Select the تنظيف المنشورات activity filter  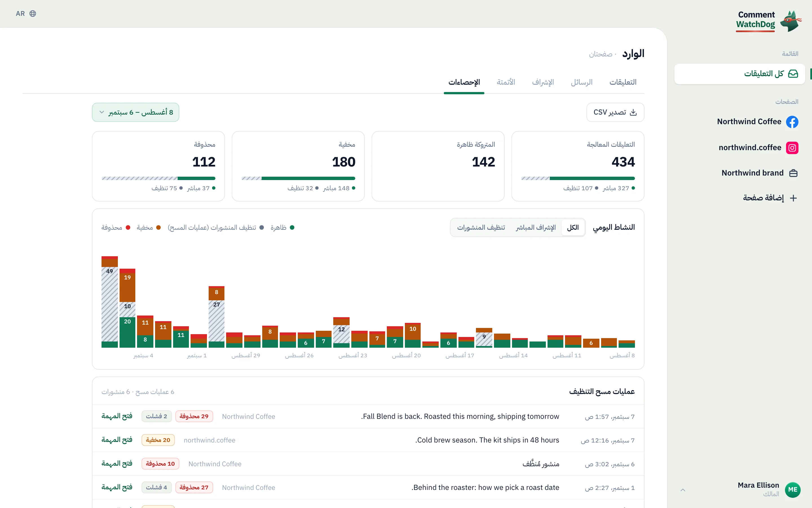click(x=481, y=227)
